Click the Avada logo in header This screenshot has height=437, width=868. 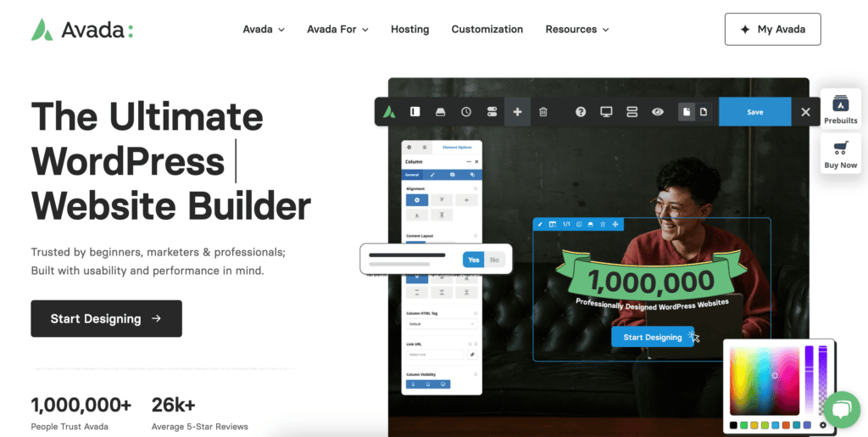82,30
